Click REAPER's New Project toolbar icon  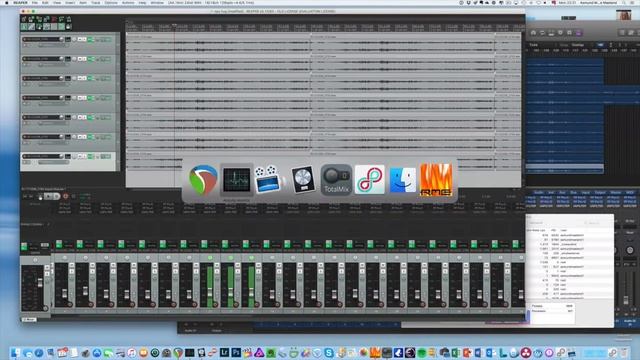click(x=24, y=19)
